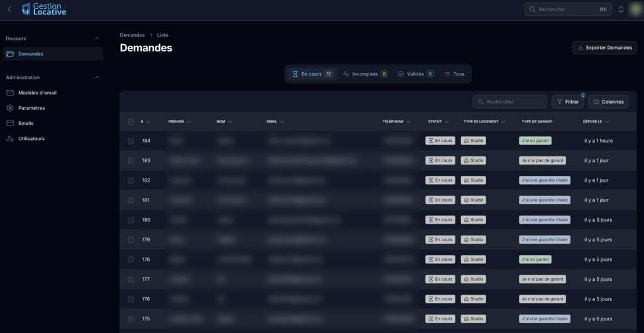644x333 pixels.
Task: Click the check-circle icon on Validés tab
Action: pos(401,74)
